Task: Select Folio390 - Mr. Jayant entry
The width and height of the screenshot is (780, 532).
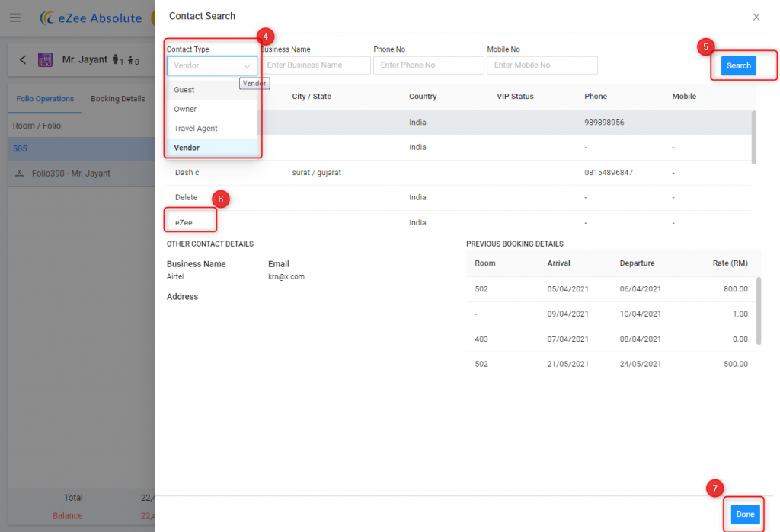Action: [x=81, y=174]
